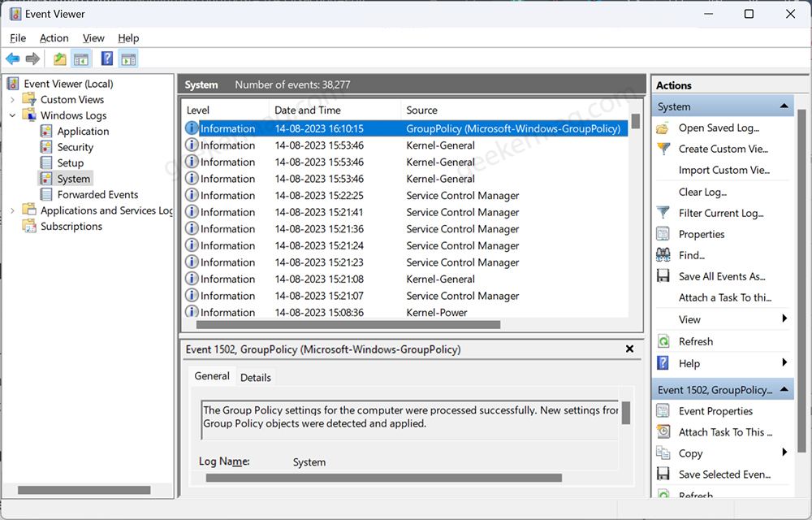Switch to the Details tab
The width and height of the screenshot is (812, 520).
(x=255, y=378)
